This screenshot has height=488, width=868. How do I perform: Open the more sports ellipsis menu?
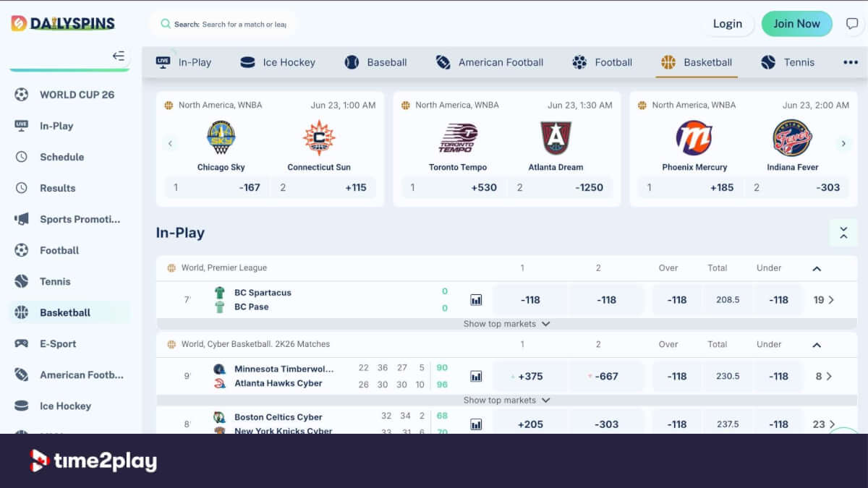pos(851,62)
